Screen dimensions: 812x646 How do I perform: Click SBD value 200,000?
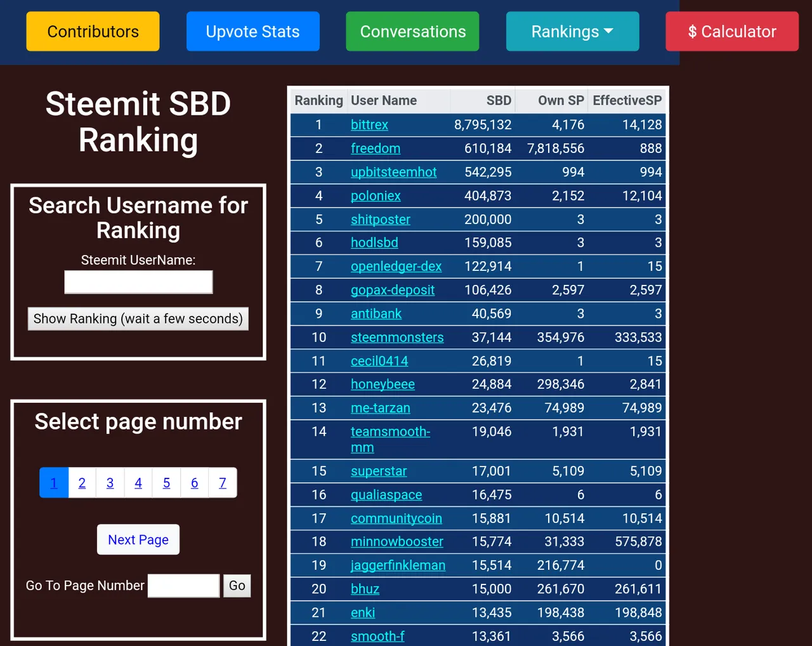488,220
